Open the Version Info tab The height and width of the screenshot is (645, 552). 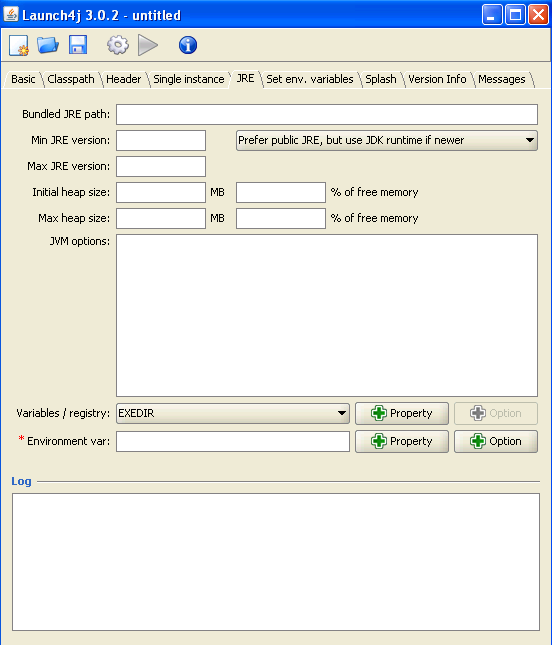(437, 79)
